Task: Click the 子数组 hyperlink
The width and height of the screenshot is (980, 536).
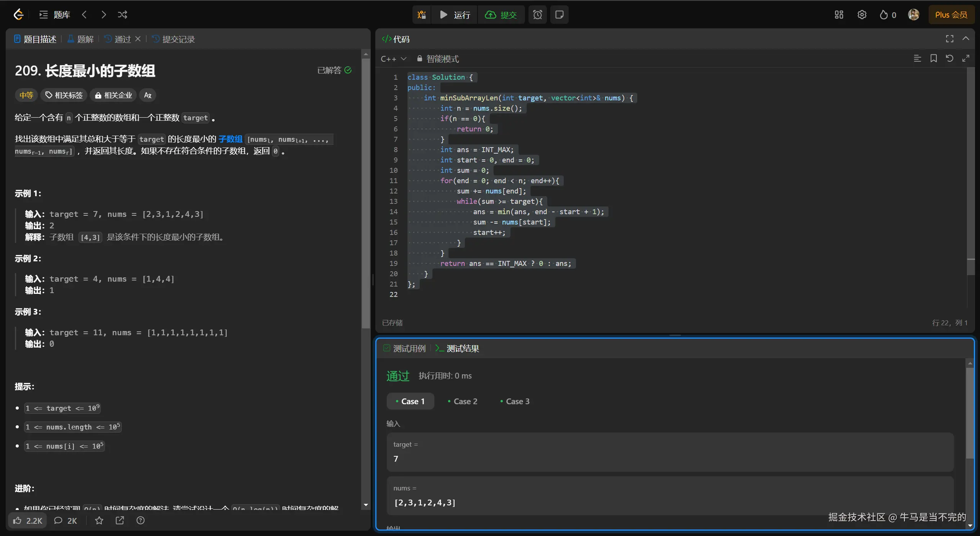Action: [x=230, y=139]
